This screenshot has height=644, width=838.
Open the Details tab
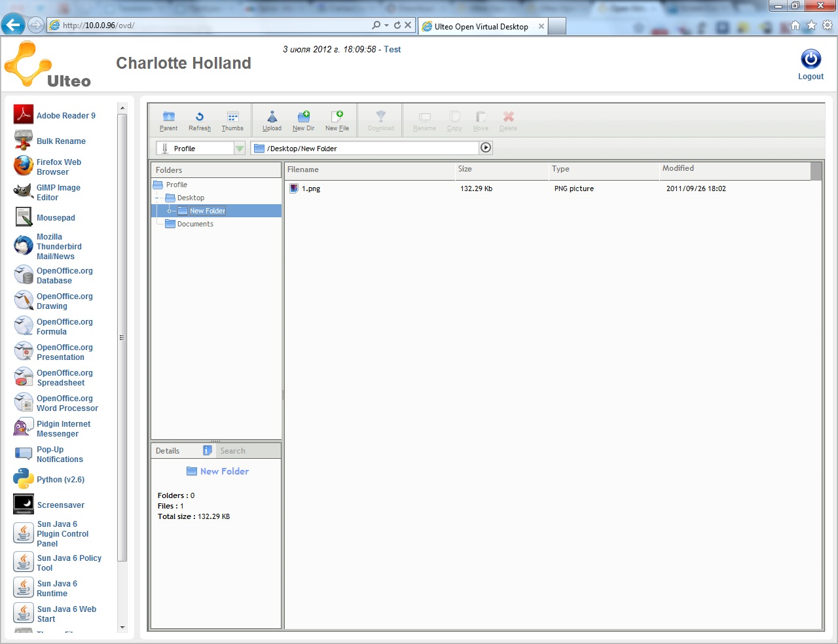pyautogui.click(x=168, y=451)
